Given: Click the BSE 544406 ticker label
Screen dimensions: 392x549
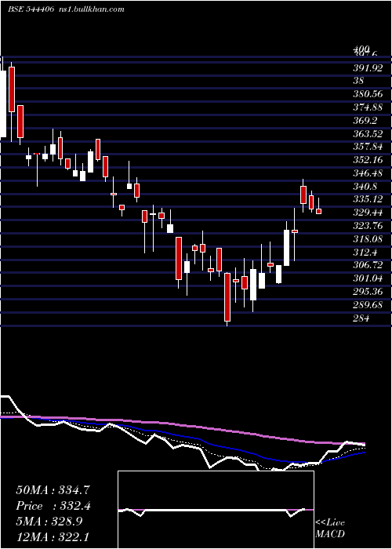Looking at the screenshot, I should coord(31,9).
